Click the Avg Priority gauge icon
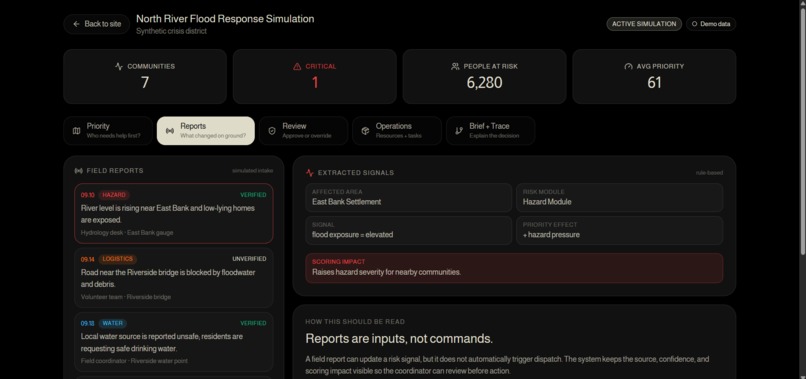806x379 pixels. [628, 66]
